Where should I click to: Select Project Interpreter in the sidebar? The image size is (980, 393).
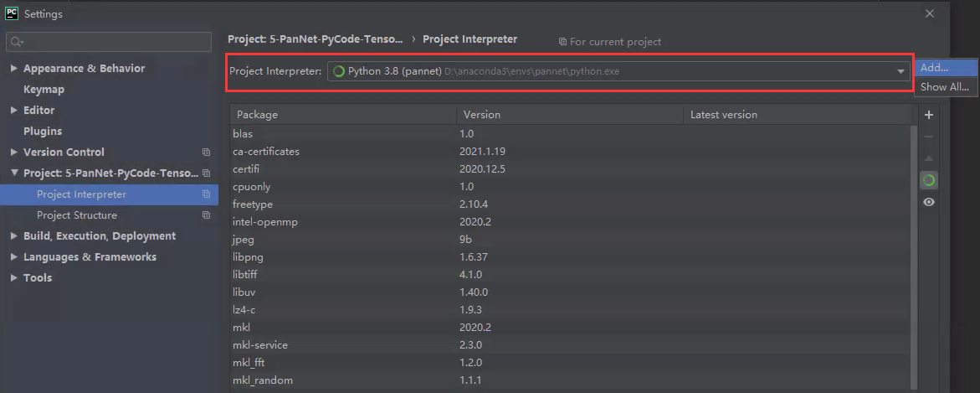pyautogui.click(x=110, y=194)
